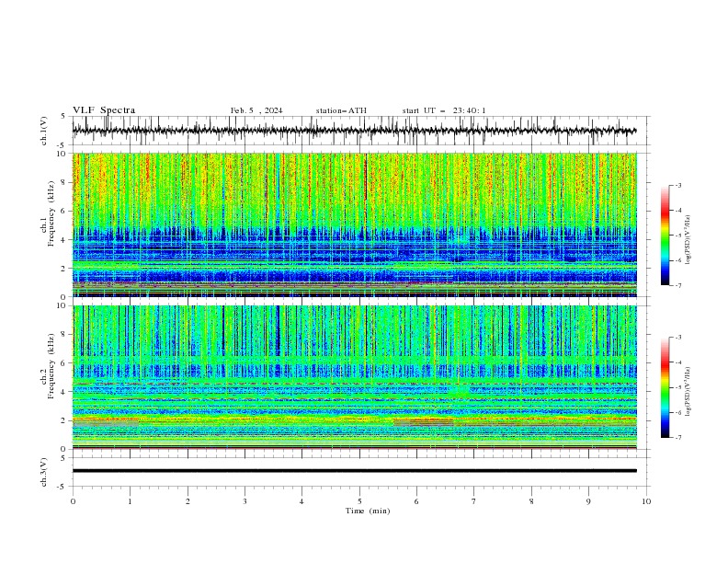Select ch.2 colorbar "log(PSD)(V²/Hz)" label
Viewport: 728px width, 563px height.
coord(688,392)
